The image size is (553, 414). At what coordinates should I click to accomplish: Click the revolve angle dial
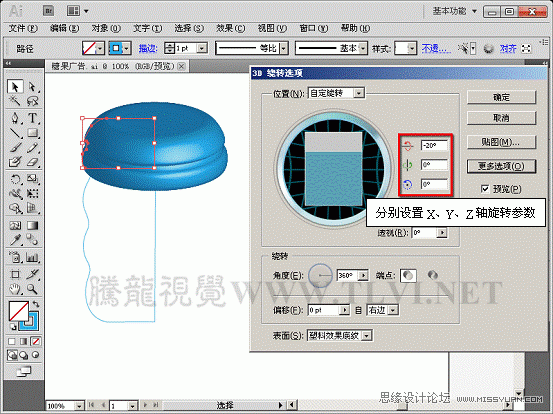(x=320, y=275)
